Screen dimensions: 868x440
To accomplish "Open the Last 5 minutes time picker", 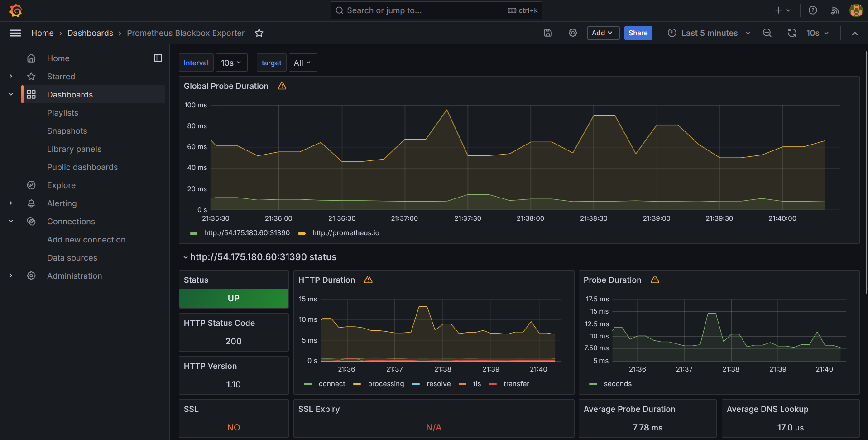I will click(710, 33).
